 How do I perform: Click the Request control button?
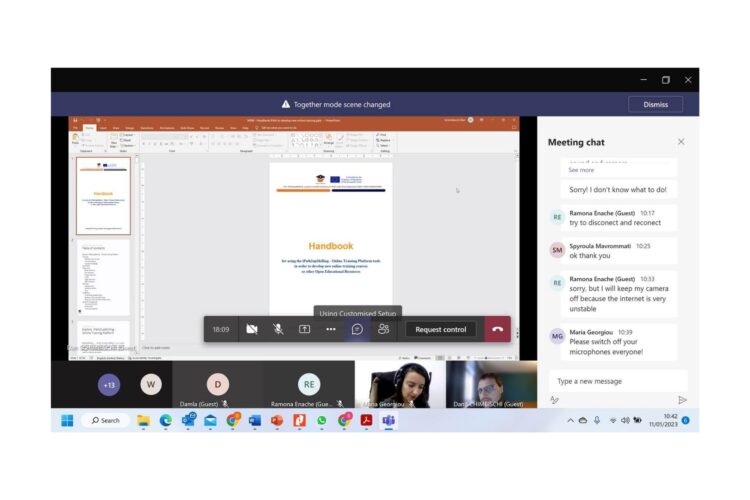(441, 329)
